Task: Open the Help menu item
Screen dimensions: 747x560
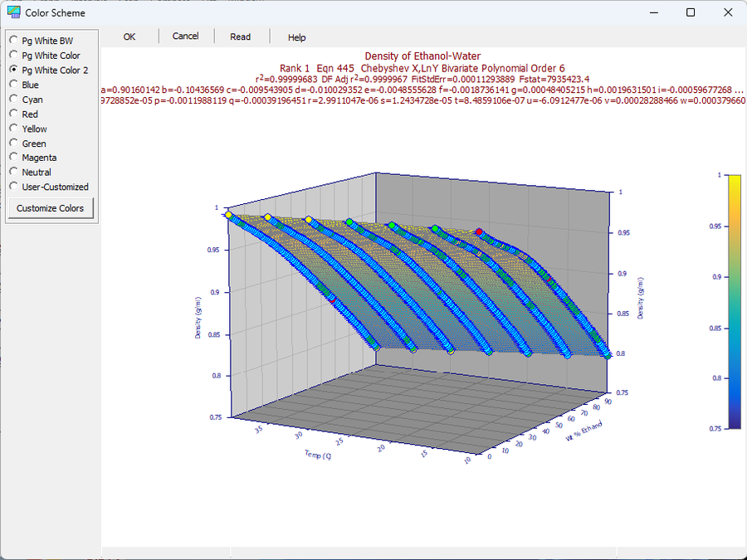Action: (x=296, y=37)
